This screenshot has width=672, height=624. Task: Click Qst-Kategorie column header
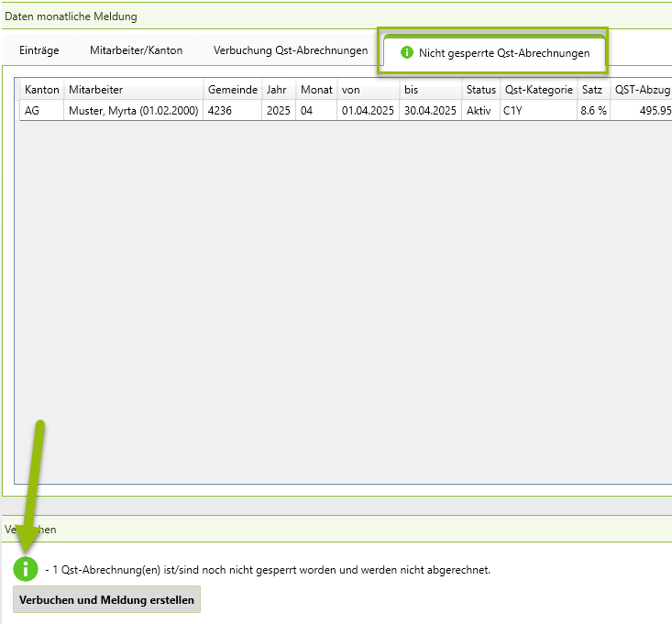pos(538,90)
